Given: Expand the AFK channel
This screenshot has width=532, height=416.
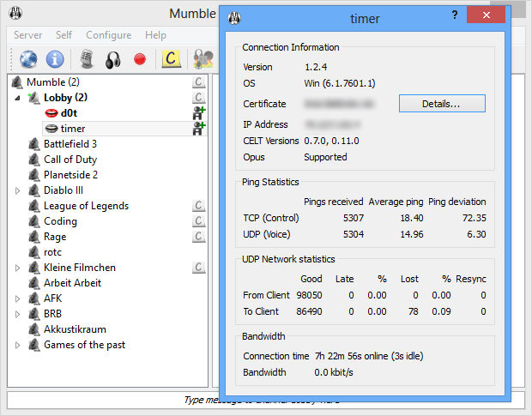Looking at the screenshot, I should point(17,298).
